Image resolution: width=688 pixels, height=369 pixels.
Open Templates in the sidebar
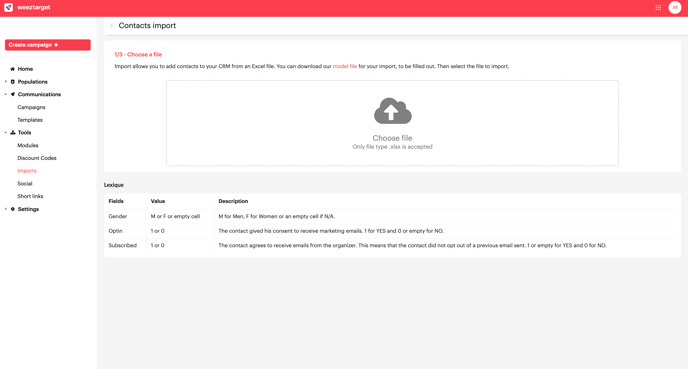pos(30,120)
